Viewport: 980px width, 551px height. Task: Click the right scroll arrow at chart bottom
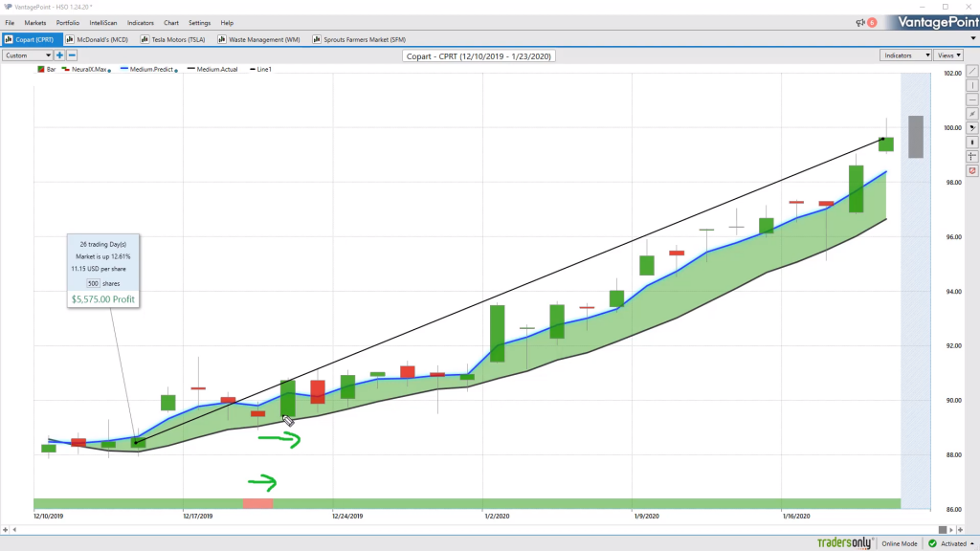tap(951, 530)
